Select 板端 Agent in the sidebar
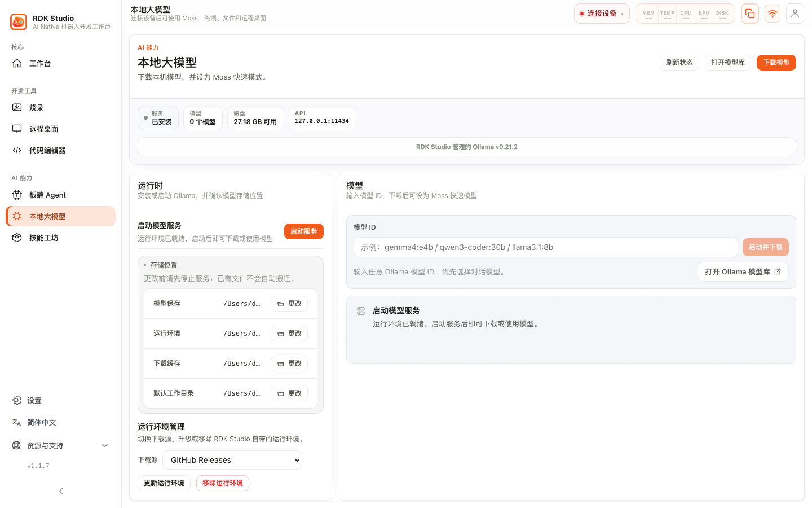 click(60, 195)
